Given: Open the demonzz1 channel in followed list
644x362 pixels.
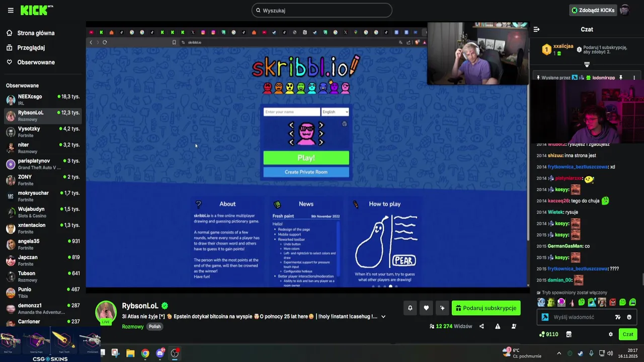Looking at the screenshot, I should click(43, 309).
